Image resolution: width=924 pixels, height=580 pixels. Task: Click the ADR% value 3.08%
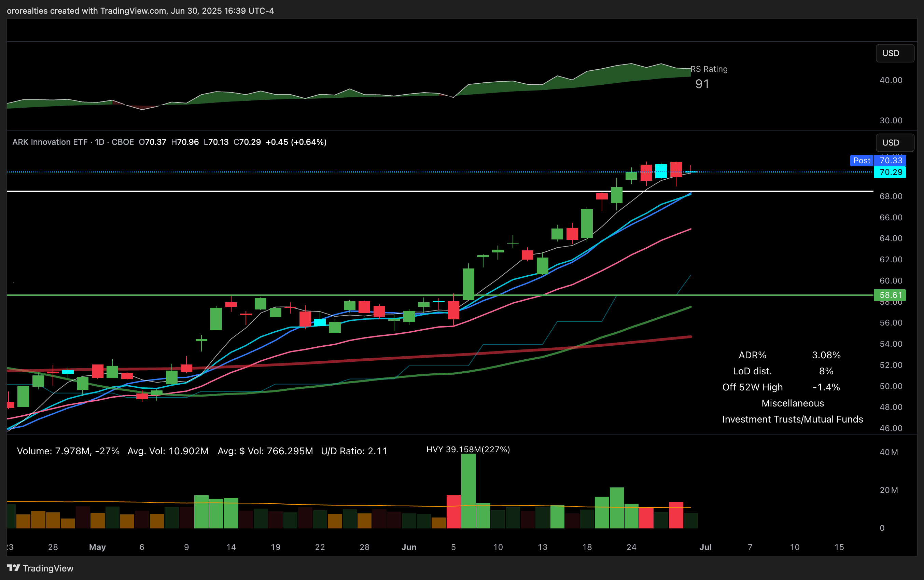(x=826, y=355)
